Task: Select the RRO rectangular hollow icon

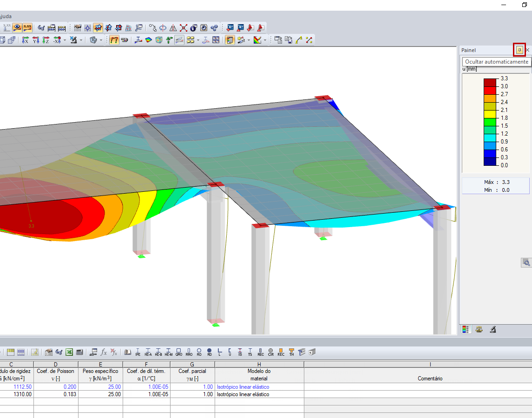Action: (189, 352)
